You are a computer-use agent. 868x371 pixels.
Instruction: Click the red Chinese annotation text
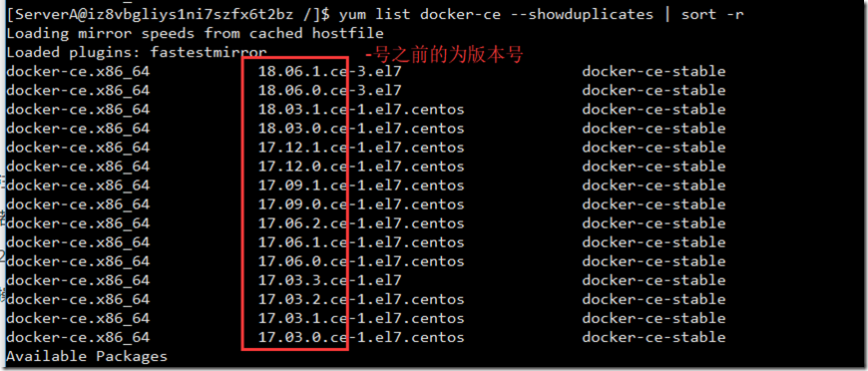(443, 55)
